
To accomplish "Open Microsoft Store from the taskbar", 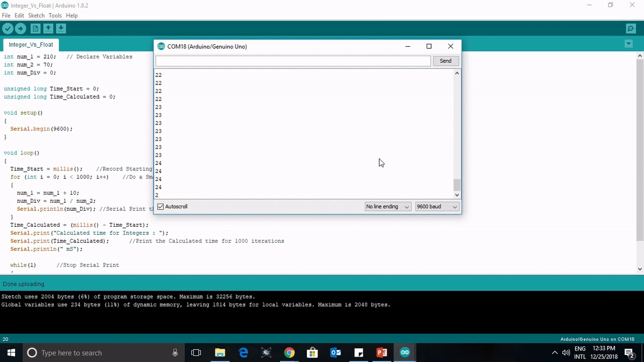I will tap(312, 352).
